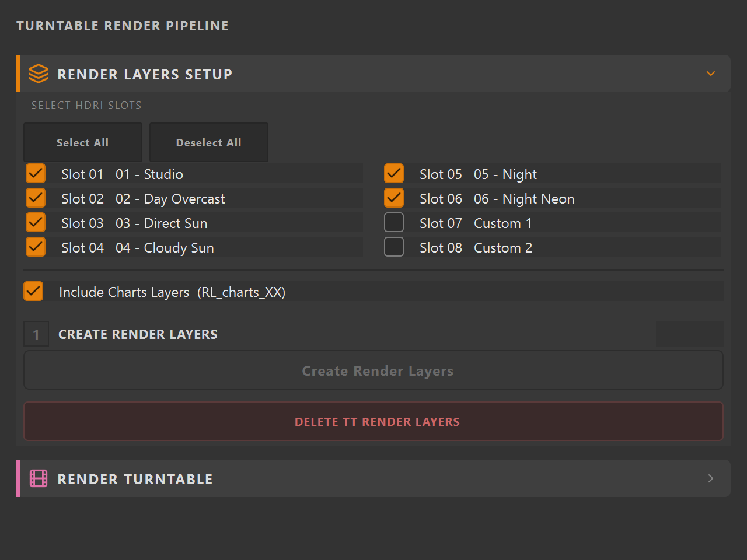Image resolution: width=747 pixels, height=560 pixels.
Task: Click the Render Layers Setup header title
Action: 145,74
